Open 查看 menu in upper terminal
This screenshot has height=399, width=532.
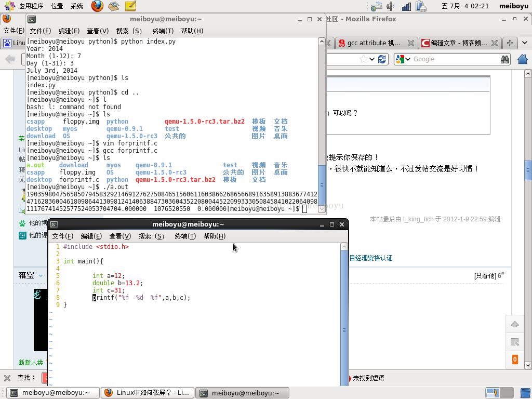click(98, 31)
